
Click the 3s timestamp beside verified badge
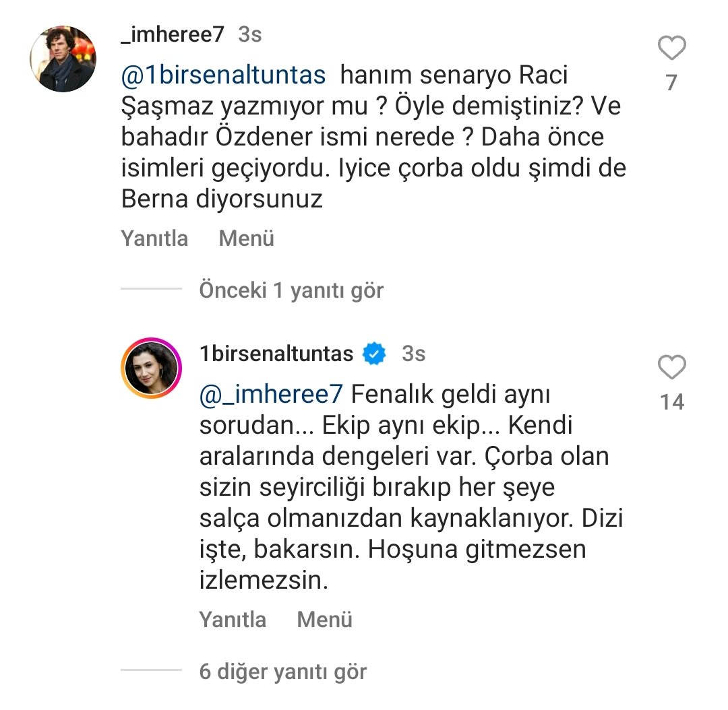coord(414,354)
